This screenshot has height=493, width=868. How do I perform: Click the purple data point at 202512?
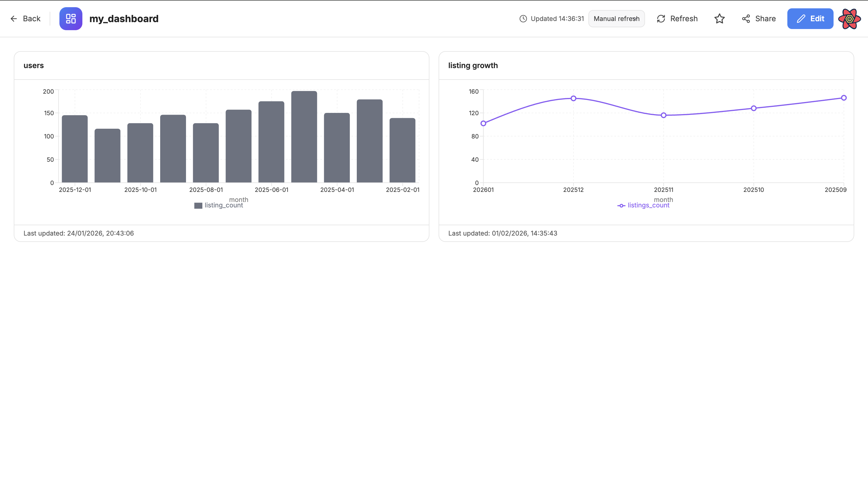573,98
